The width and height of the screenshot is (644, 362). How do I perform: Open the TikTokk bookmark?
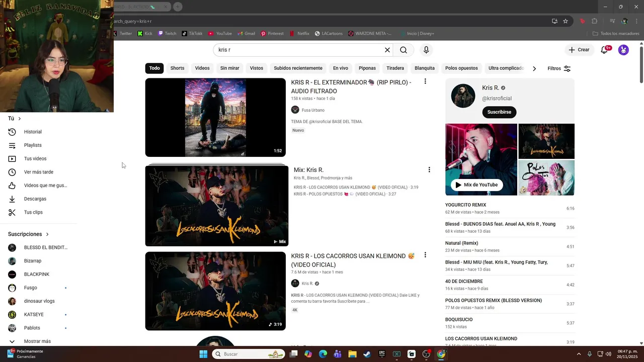coord(192,34)
